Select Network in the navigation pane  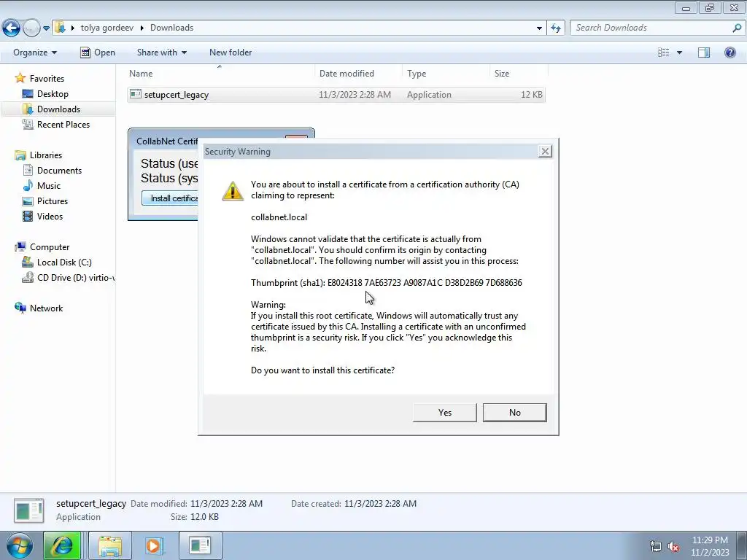coord(46,308)
